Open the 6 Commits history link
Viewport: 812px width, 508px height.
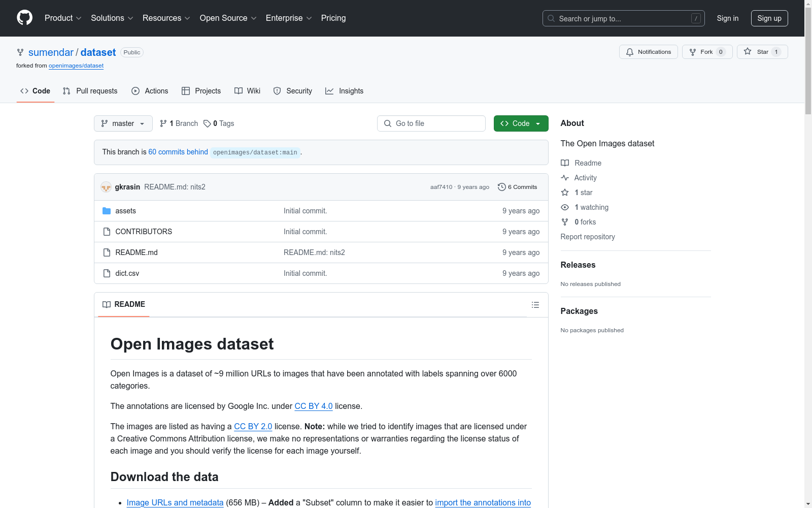[518, 187]
